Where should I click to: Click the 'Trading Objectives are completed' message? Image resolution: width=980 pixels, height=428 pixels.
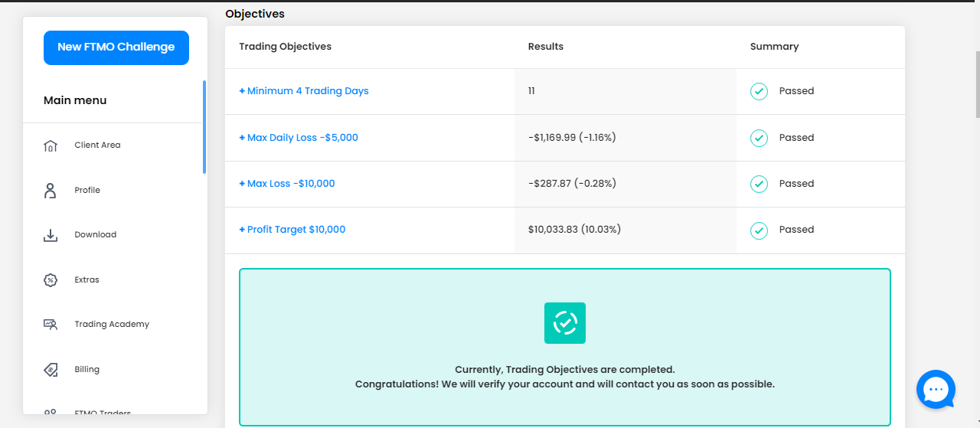pyautogui.click(x=565, y=370)
